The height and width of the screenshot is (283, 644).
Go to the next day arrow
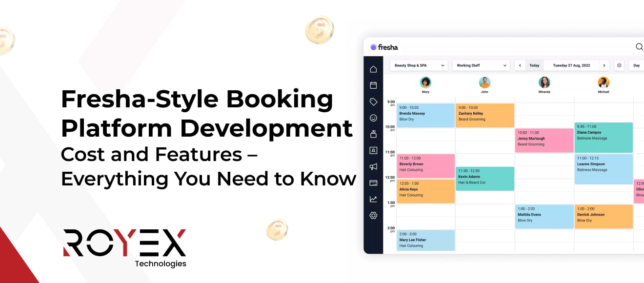604,65
